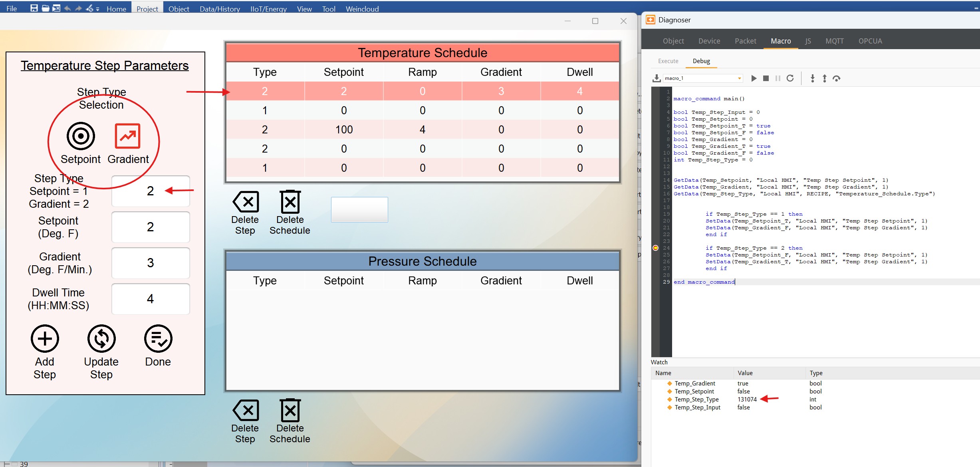Click the step into debug arrow
The height and width of the screenshot is (467, 980).
click(x=812, y=78)
